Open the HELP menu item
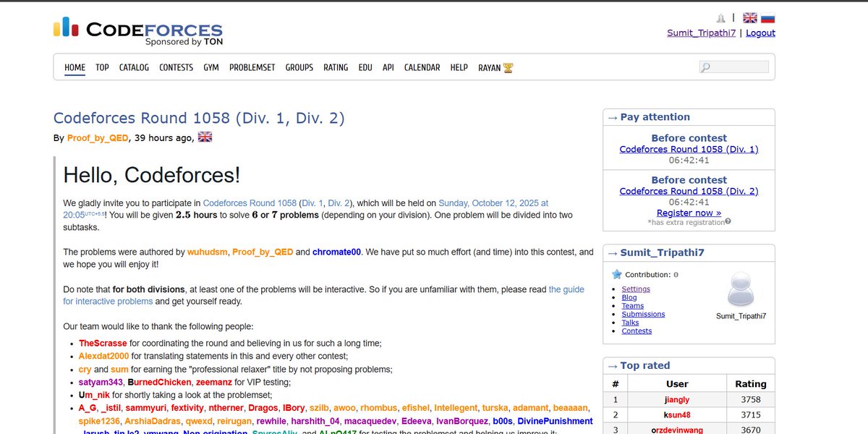868x434 pixels. tap(459, 67)
